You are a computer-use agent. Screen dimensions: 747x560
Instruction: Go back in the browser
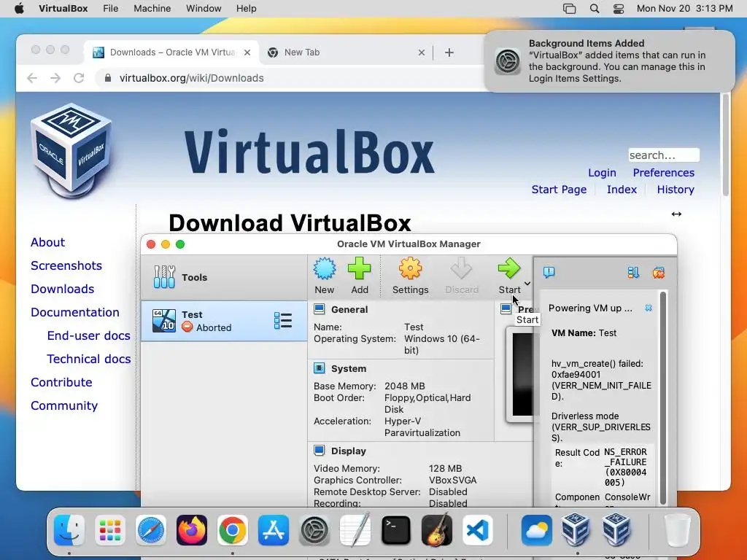coord(32,78)
